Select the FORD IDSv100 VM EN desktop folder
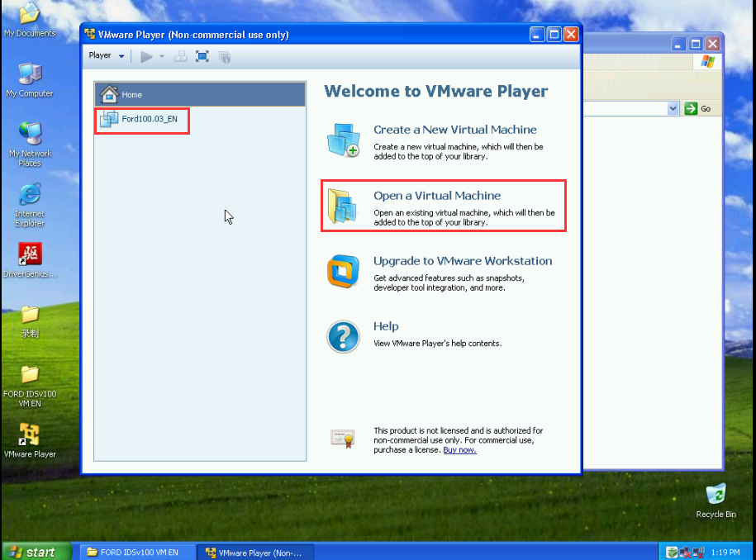Image resolution: width=756 pixels, height=560 pixels. click(30, 387)
